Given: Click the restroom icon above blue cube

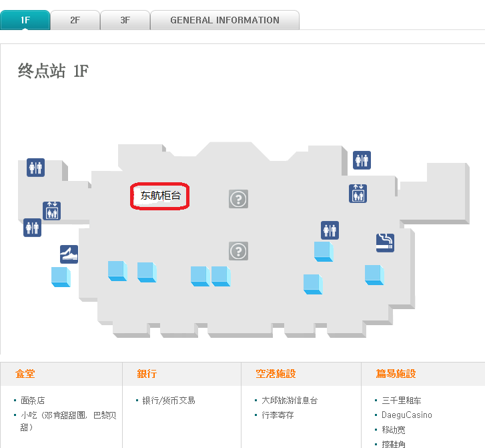Looking at the screenshot, I should (x=330, y=230).
